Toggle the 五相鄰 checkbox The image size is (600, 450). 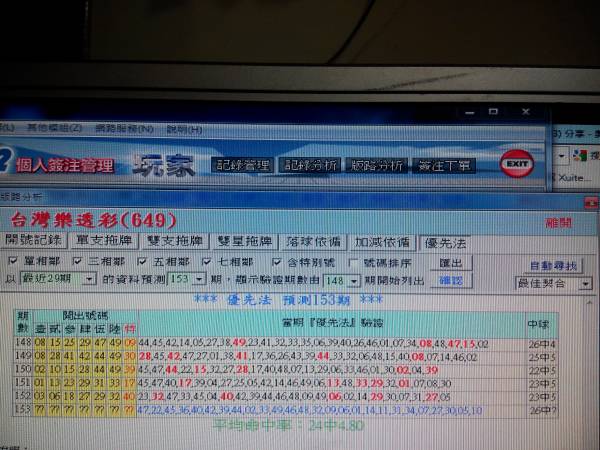142,261
